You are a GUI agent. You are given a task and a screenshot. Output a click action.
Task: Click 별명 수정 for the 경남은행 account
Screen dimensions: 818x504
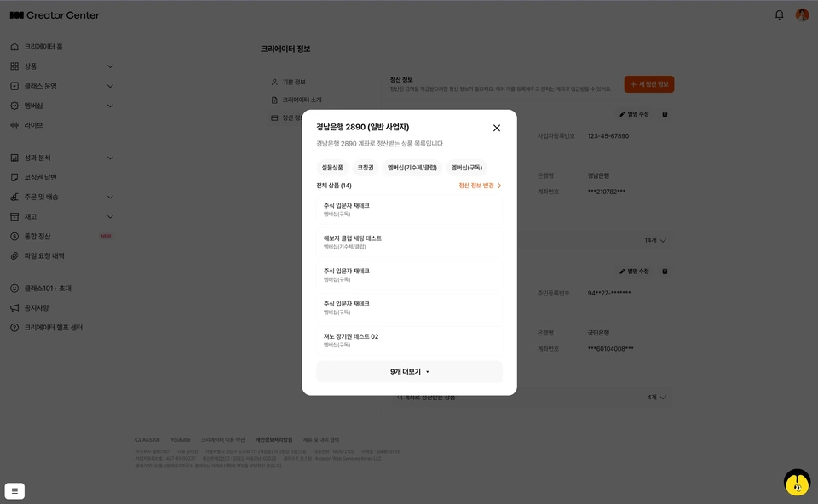click(x=634, y=114)
